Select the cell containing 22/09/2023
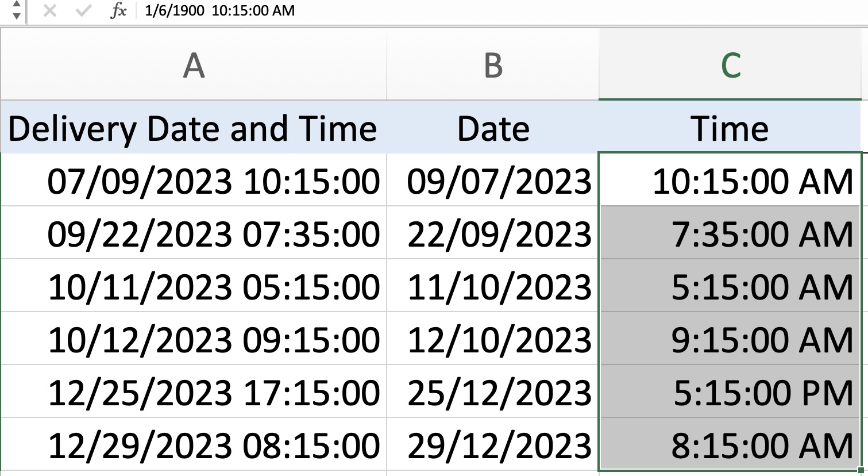 pos(493,233)
